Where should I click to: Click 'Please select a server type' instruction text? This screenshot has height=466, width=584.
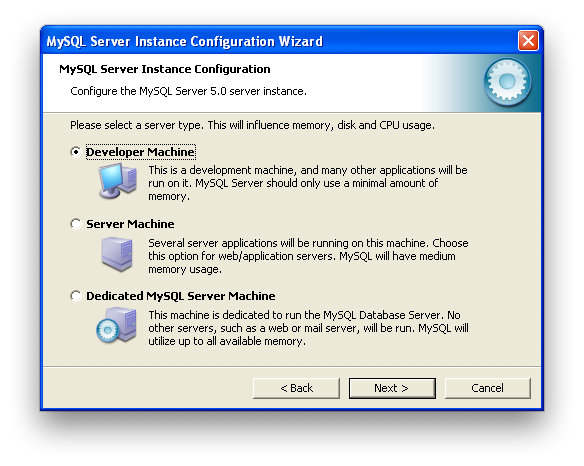pos(252,125)
